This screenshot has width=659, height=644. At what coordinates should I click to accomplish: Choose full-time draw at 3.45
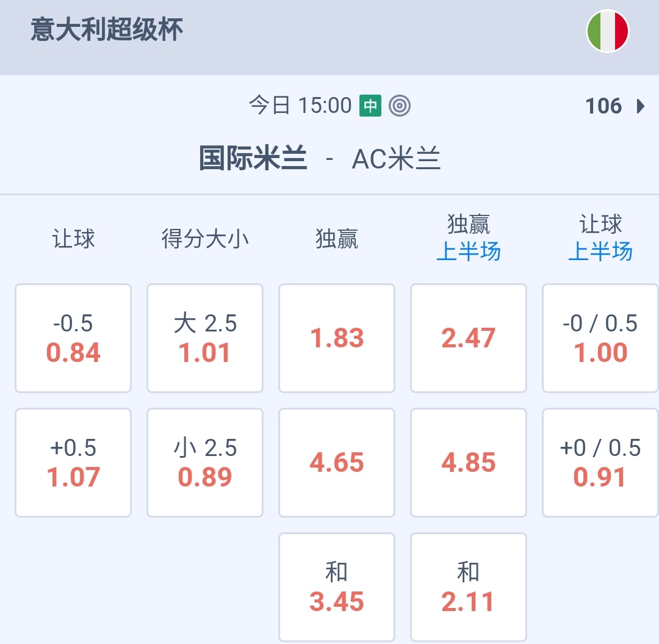tap(337, 587)
